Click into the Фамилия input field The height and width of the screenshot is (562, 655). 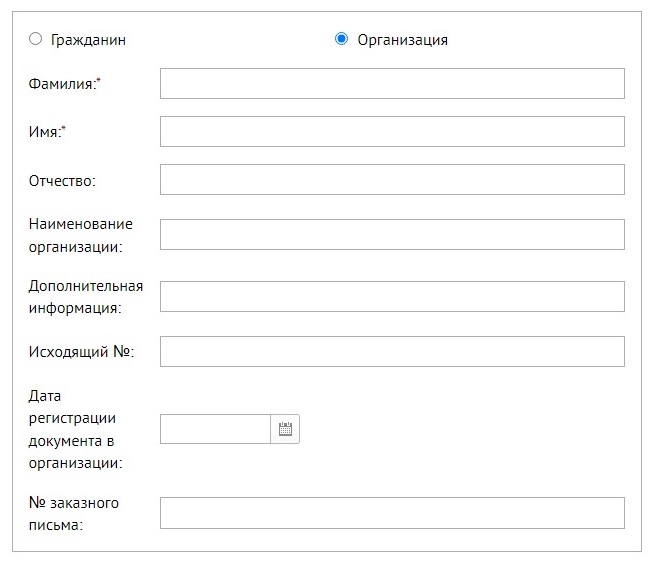(x=392, y=84)
